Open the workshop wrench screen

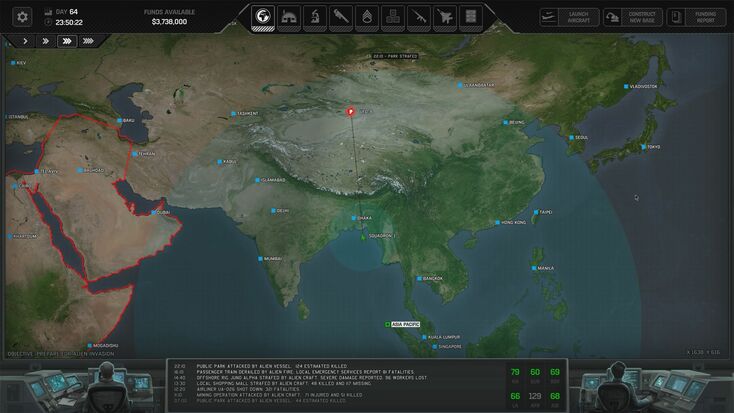pos(341,17)
